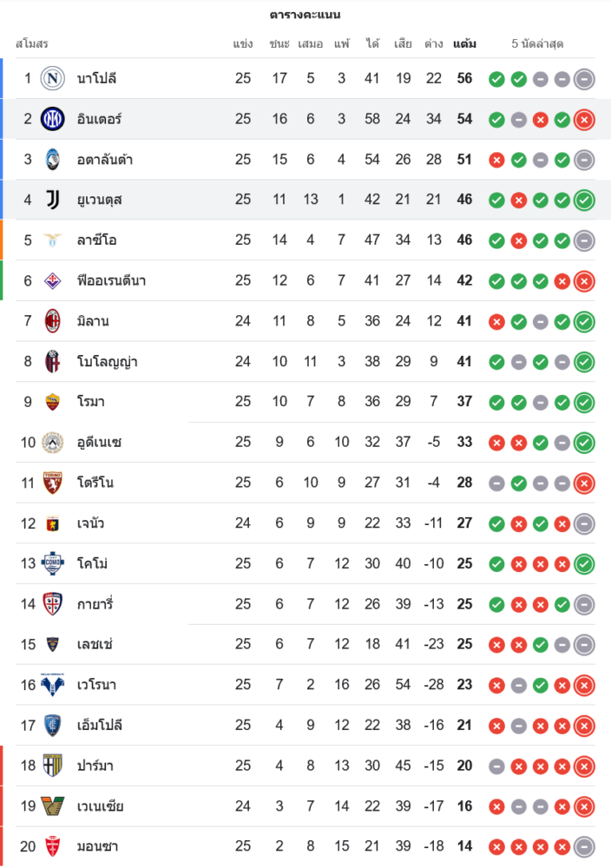
Task: Click the สโมสร club column header
Action: point(31,43)
